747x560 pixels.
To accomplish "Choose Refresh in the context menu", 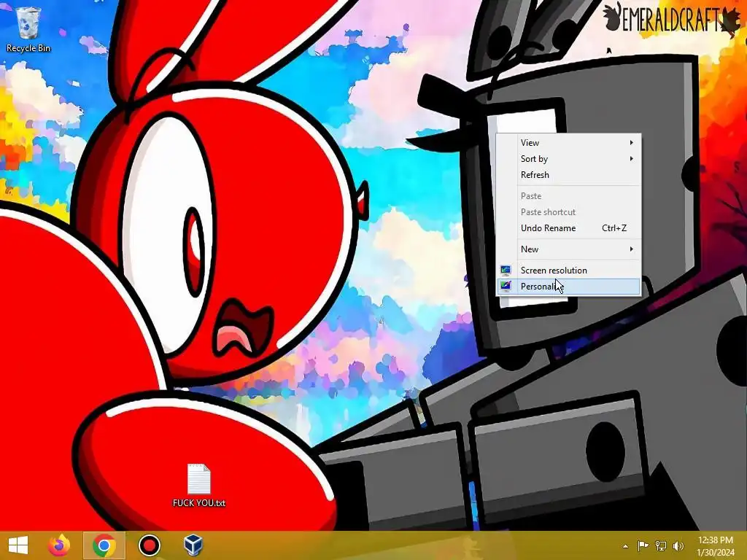I will (569, 175).
